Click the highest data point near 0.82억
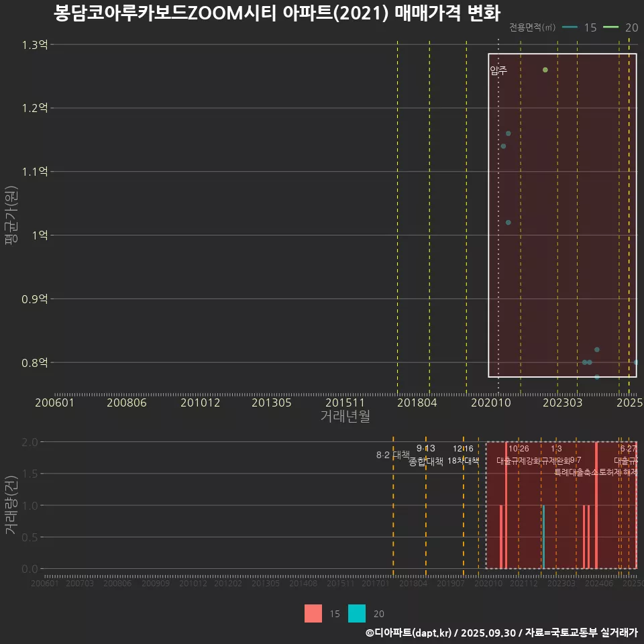Viewport: 644px width, 644px height. tap(597, 350)
